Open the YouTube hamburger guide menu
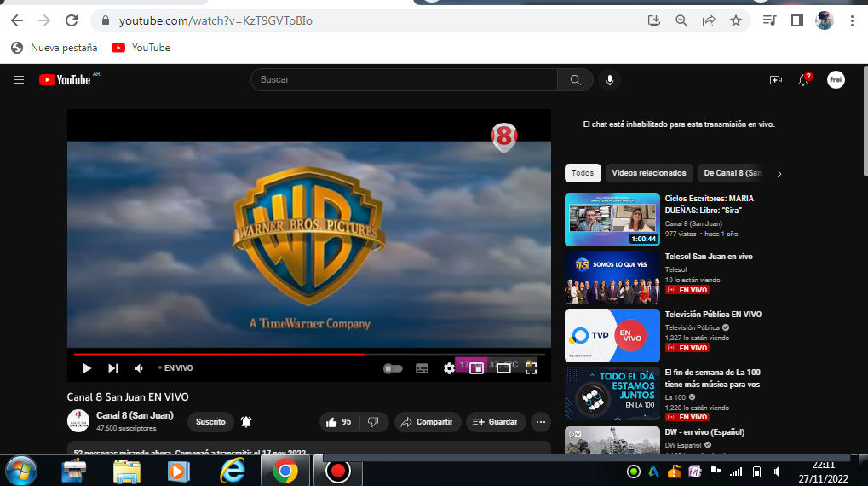Viewport: 868px width, 486px height. pos(19,80)
